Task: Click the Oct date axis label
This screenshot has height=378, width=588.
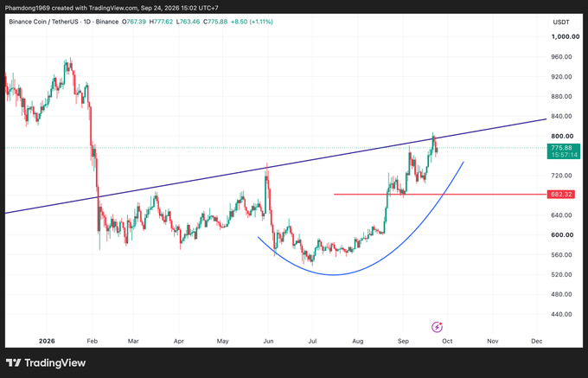Action: tap(447, 342)
